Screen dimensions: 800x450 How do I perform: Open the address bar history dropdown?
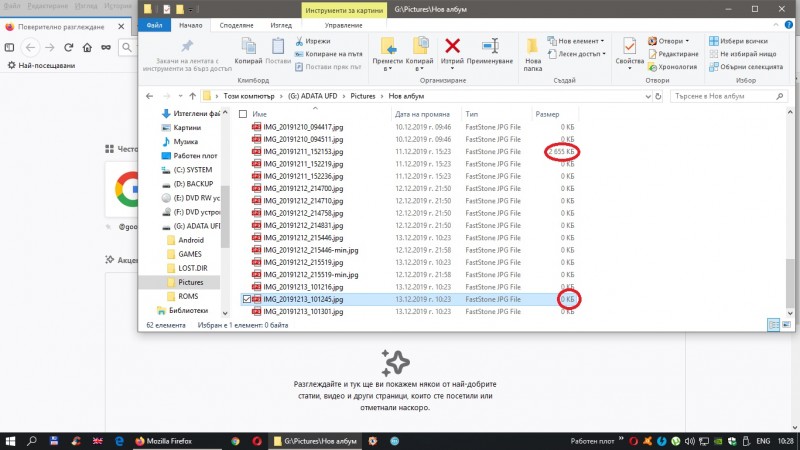point(647,96)
